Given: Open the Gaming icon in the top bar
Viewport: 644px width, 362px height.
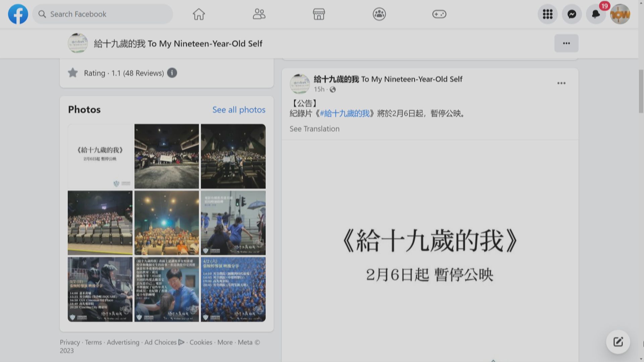Looking at the screenshot, I should [439, 14].
